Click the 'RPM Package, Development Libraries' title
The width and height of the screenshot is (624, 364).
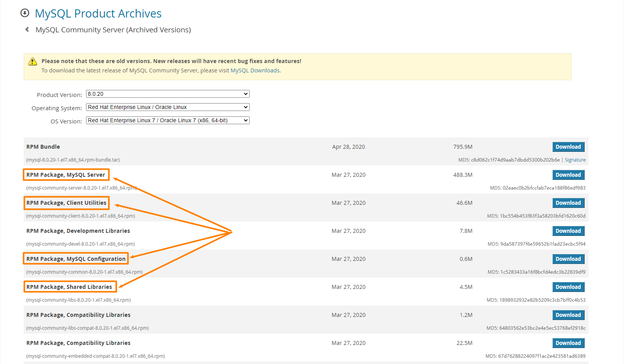pyautogui.click(x=78, y=231)
